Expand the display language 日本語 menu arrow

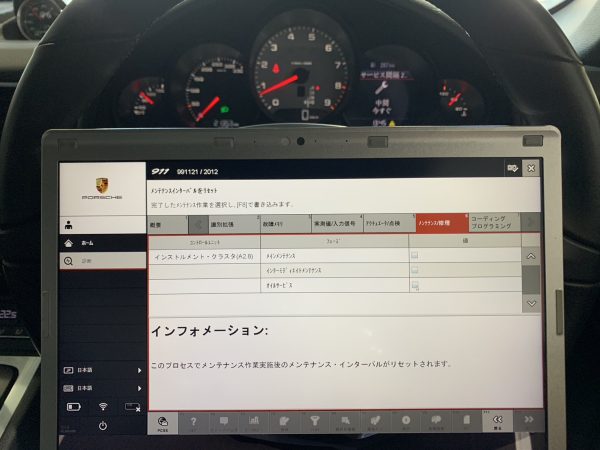tap(139, 370)
